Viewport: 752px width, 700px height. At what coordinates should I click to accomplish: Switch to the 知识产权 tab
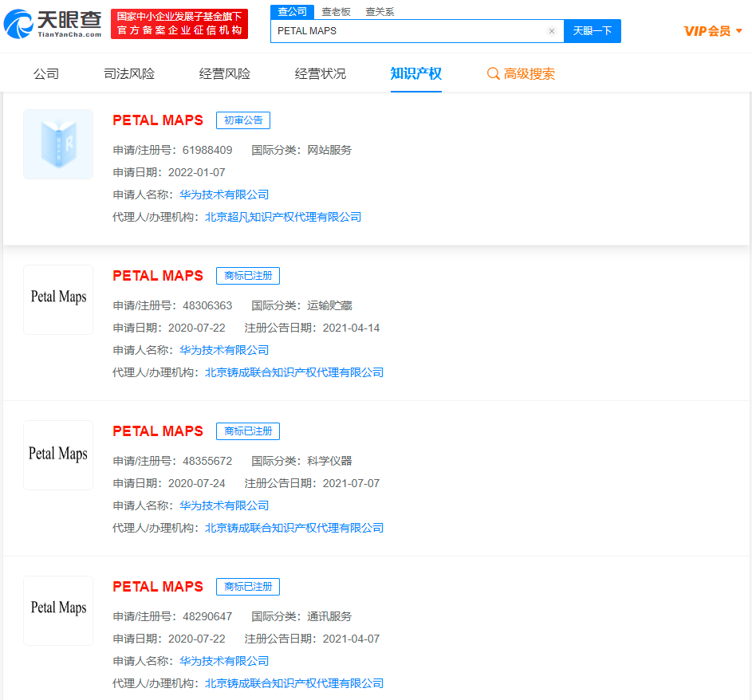(x=415, y=72)
